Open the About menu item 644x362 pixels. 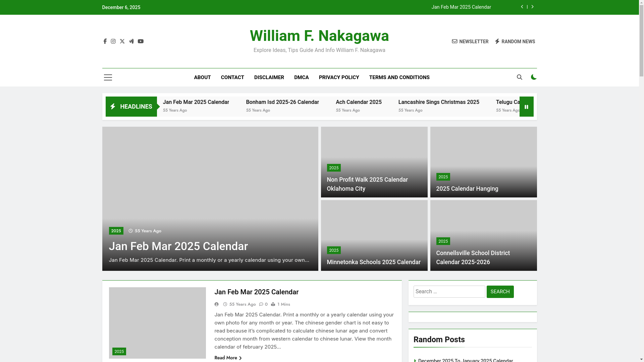pyautogui.click(x=202, y=77)
